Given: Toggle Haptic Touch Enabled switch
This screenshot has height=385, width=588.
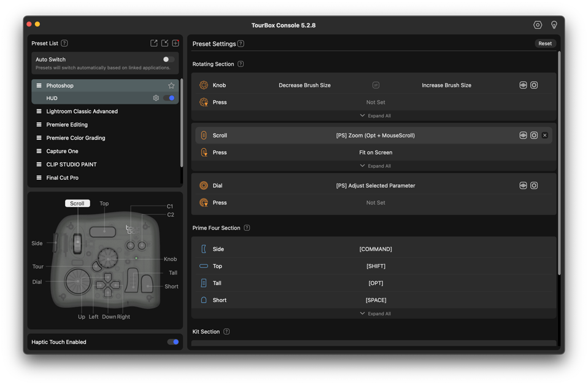Looking at the screenshot, I should tap(173, 342).
